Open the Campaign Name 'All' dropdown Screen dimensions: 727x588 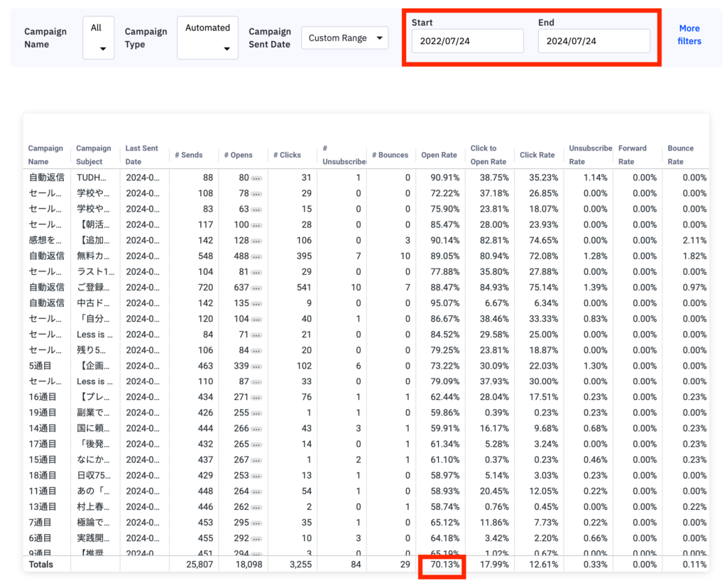tap(98, 38)
